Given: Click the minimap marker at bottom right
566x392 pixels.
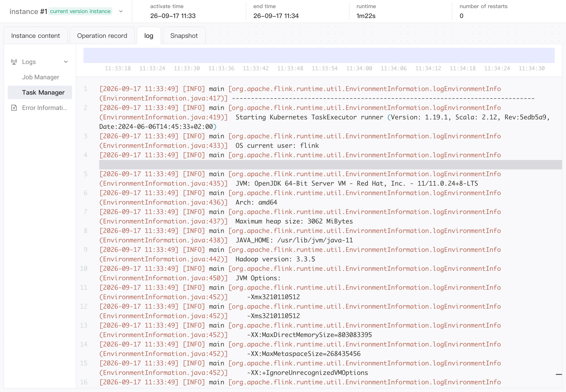Looking at the screenshot, I should 559,374.
